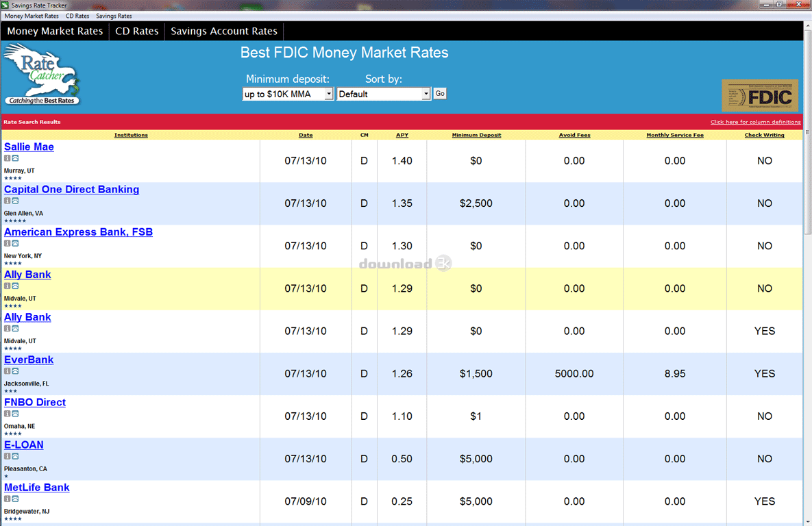Click the Date column header

click(x=306, y=135)
